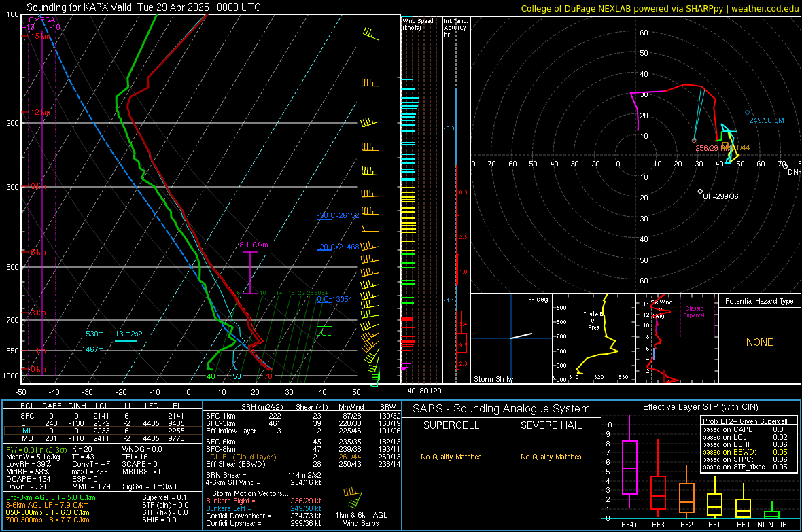Click the green LCL marker on the skew-T
Screen dimensions: 802x532
coord(324,330)
